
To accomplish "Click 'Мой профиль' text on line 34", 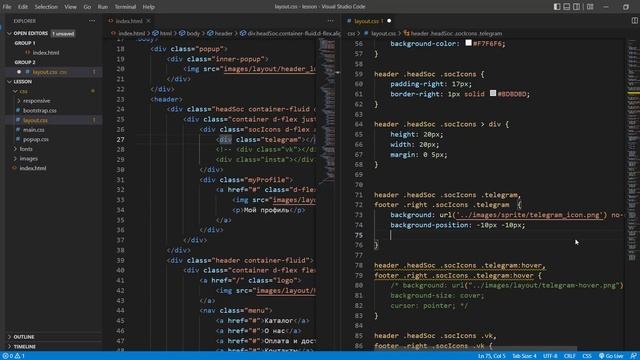I will (x=267, y=210).
